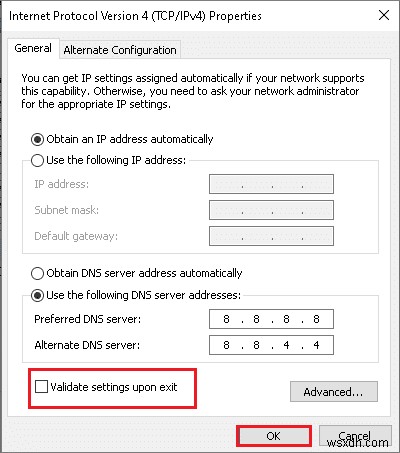The width and height of the screenshot is (400, 453).
Task: Click third octet of Alternate DNS server
Action: (286, 345)
